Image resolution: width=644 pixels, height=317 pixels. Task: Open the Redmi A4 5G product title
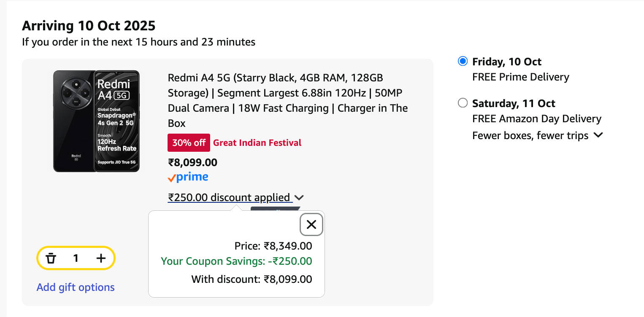coord(288,100)
